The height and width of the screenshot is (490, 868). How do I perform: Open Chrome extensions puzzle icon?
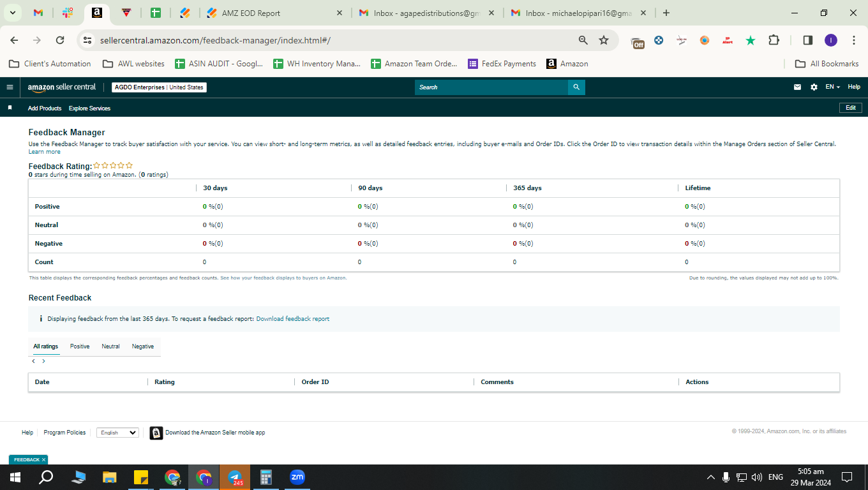[774, 40]
